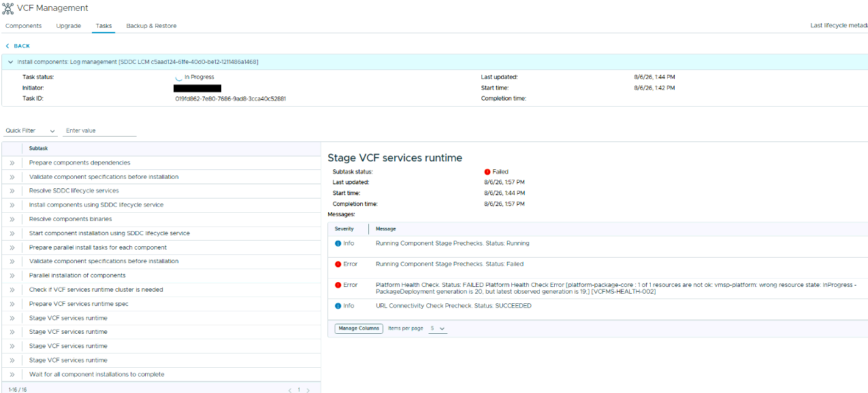The height and width of the screenshot is (393, 868).
Task: Expand the Resolve SDDC lifecycle services row chevron
Action: coord(12,191)
